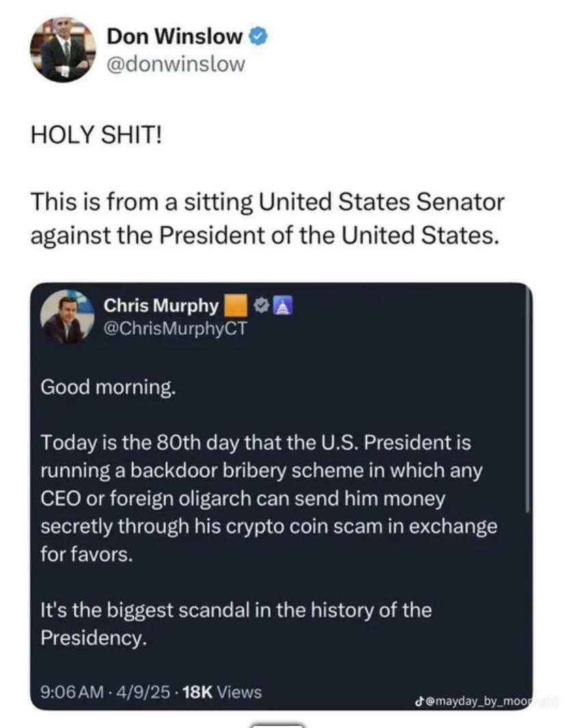Open the Don Winslow display name link

coord(175,37)
